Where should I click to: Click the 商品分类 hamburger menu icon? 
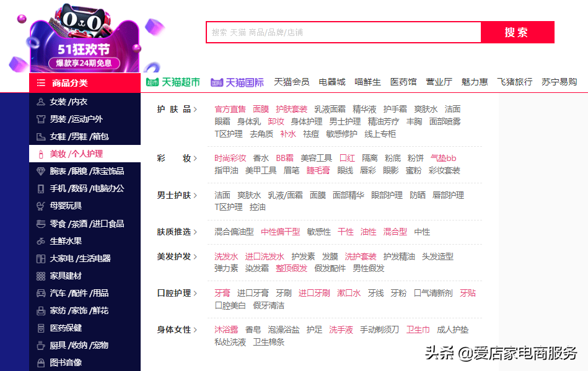coord(41,83)
